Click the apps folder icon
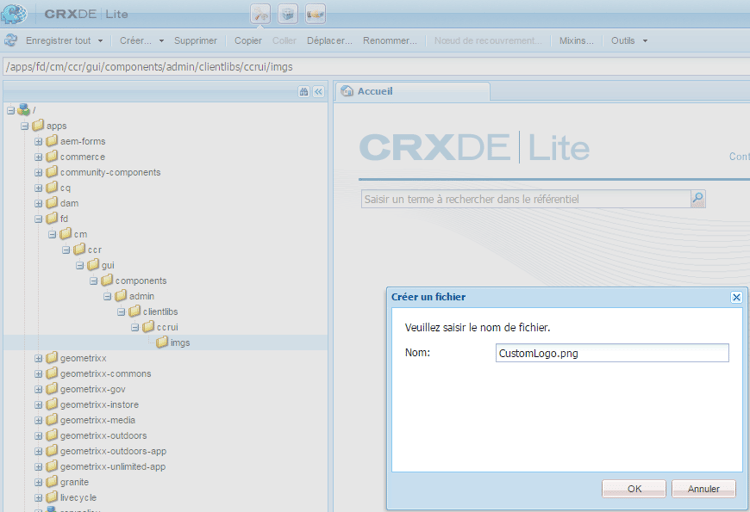The image size is (750, 512). point(38,125)
